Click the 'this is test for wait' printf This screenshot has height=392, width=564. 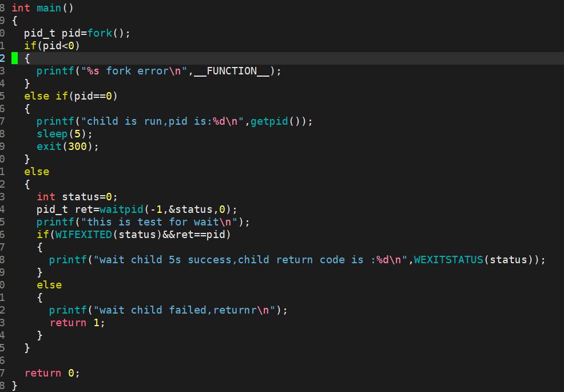click(x=143, y=222)
